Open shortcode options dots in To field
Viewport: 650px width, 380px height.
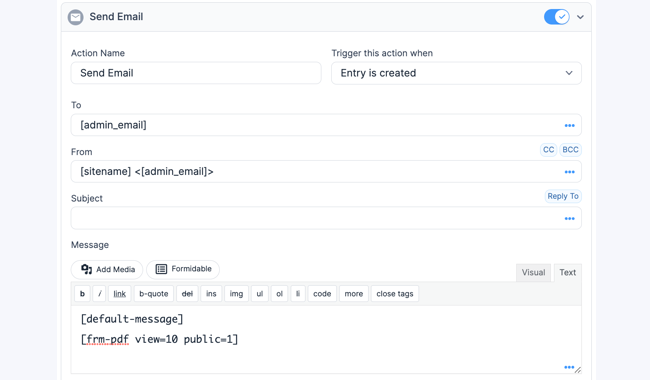pyautogui.click(x=570, y=125)
